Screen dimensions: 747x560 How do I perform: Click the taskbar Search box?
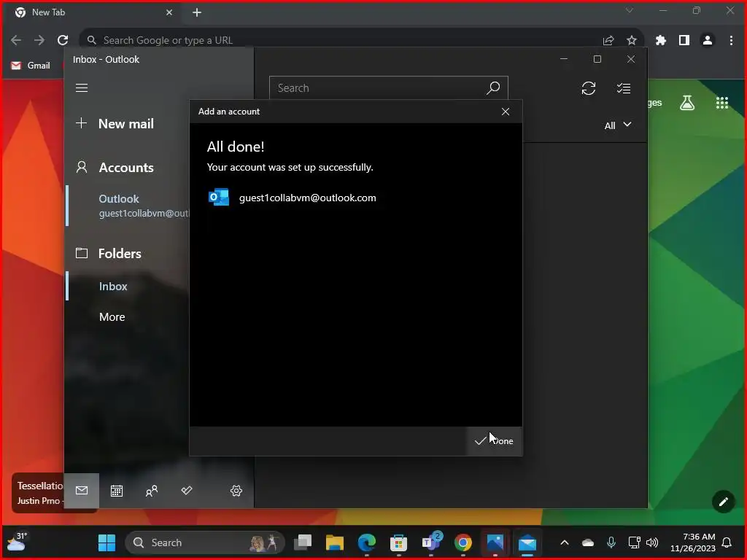[x=205, y=542]
